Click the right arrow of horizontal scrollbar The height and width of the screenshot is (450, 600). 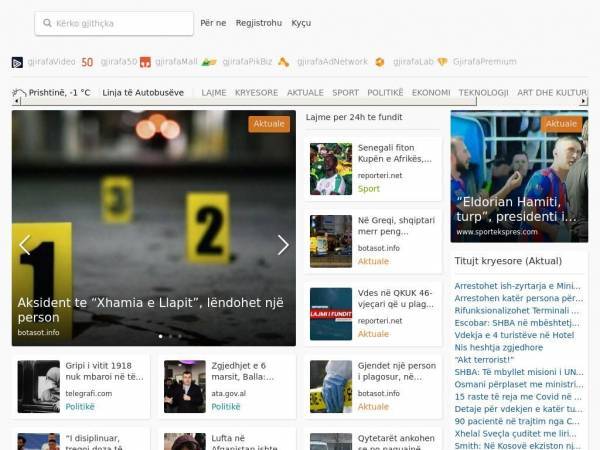pos(584,101)
